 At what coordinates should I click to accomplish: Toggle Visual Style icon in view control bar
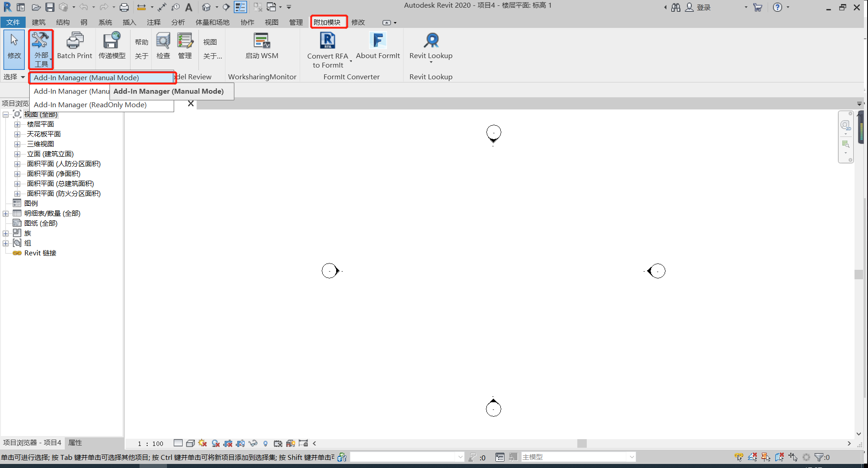tap(190, 443)
